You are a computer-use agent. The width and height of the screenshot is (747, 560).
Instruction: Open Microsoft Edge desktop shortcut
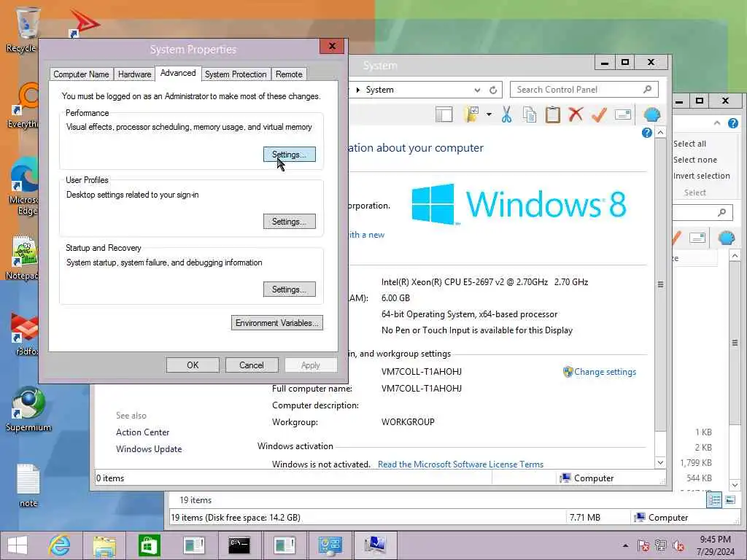click(24, 186)
